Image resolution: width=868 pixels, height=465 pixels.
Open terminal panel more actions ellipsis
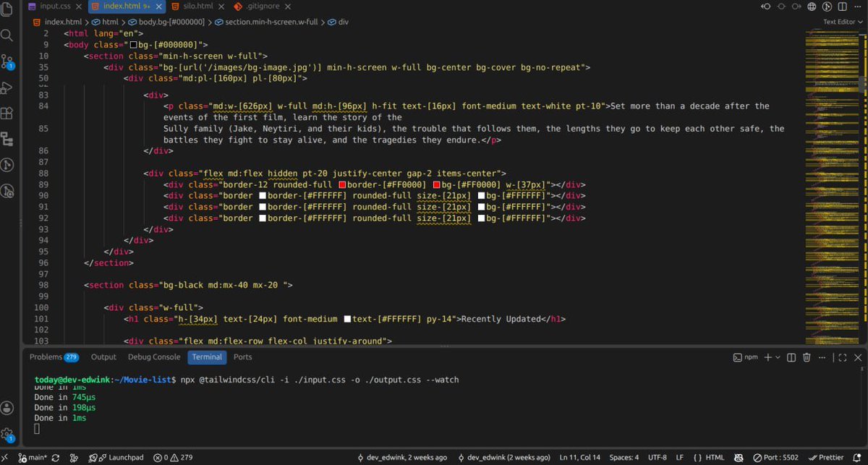[x=822, y=357]
